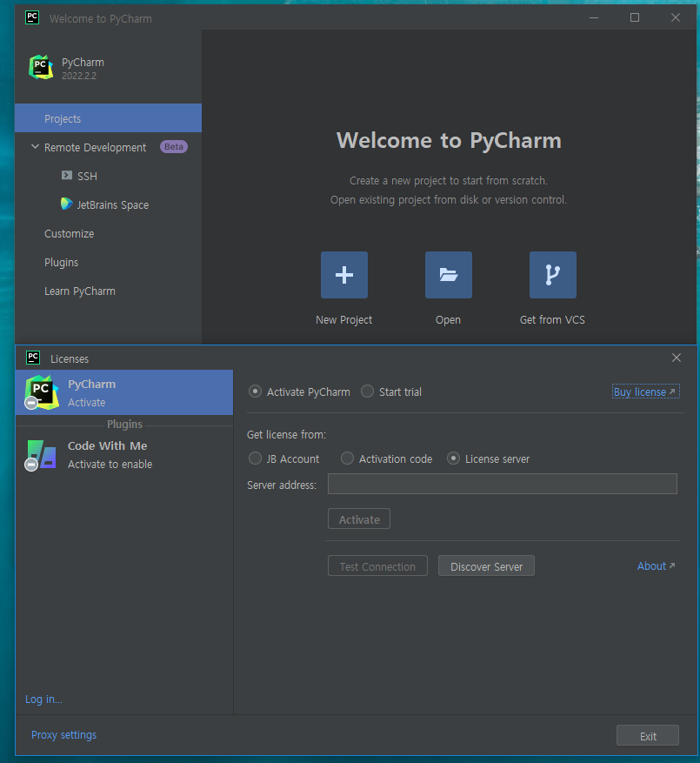Choose License server as license source
This screenshot has width=700, height=763.
[453, 458]
